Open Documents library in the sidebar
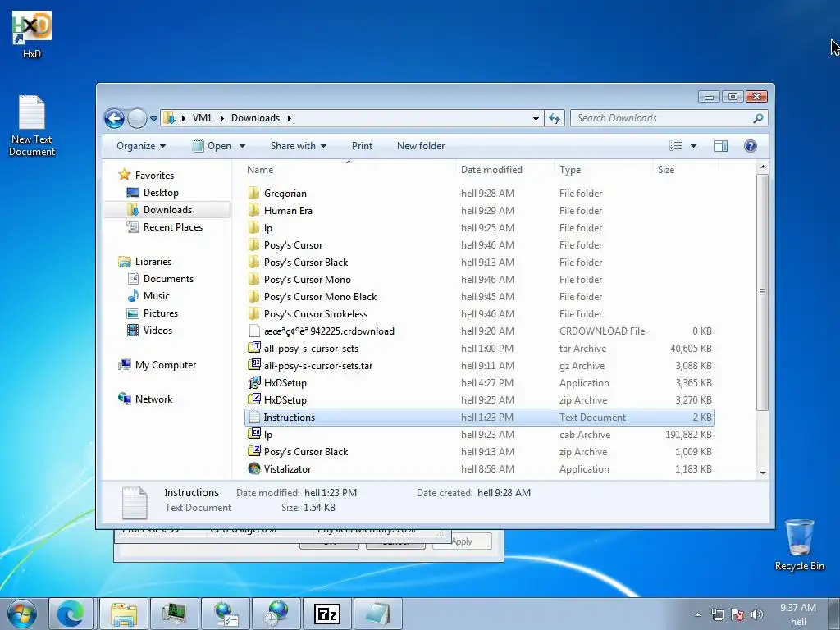840x630 pixels. [x=168, y=279]
